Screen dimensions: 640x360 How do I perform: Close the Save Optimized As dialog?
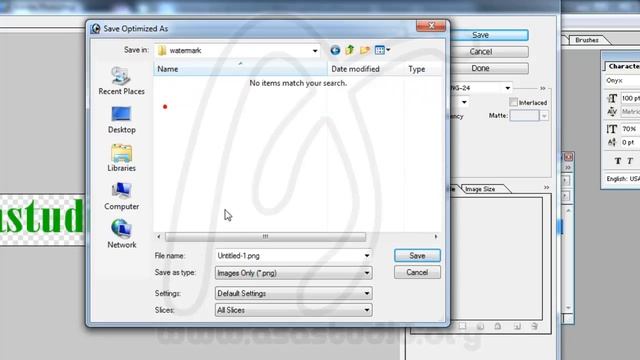tap(431, 26)
